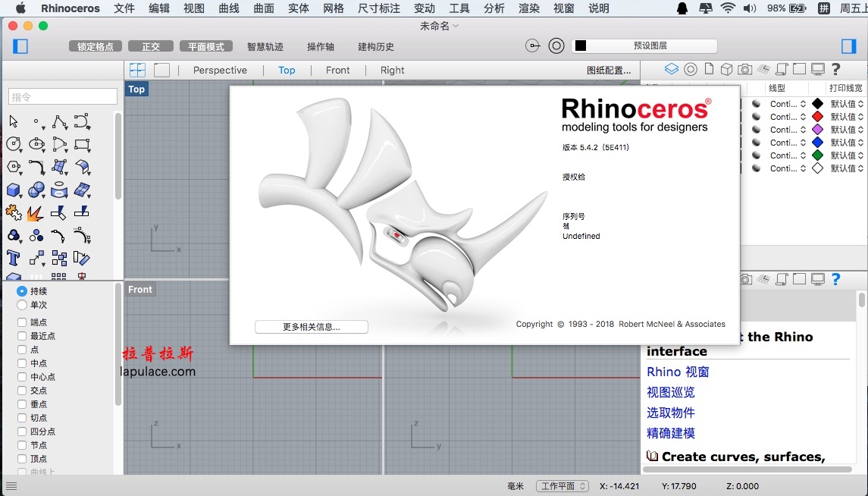Open the 尺寸标注 menu
The image size is (868, 496).
[378, 8]
